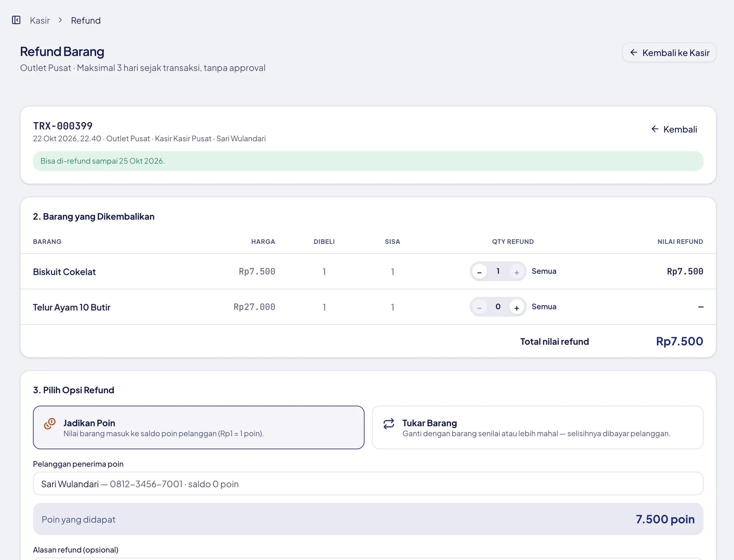Click the Rp27.000 price cell
The image size is (734, 560).
(x=254, y=307)
